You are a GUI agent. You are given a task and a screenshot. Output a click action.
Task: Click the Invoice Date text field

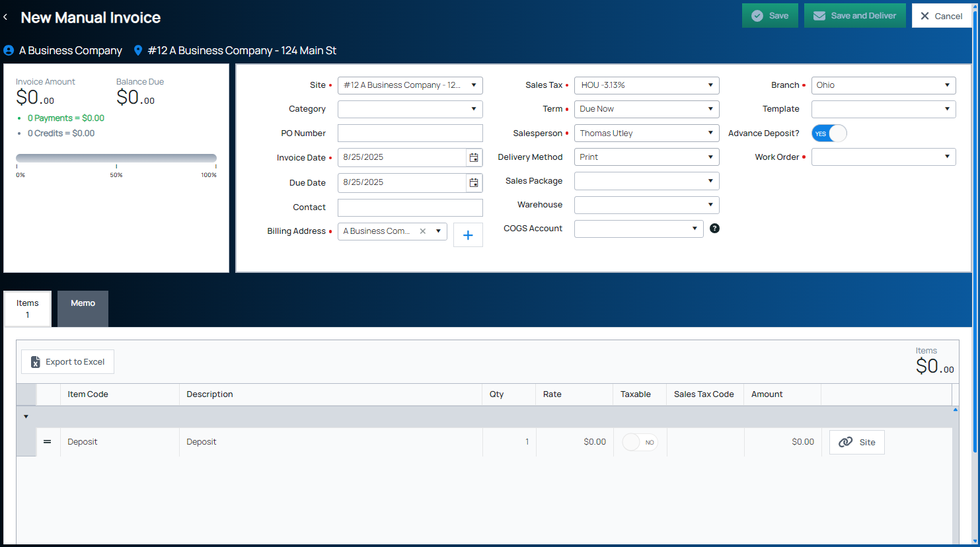click(402, 157)
